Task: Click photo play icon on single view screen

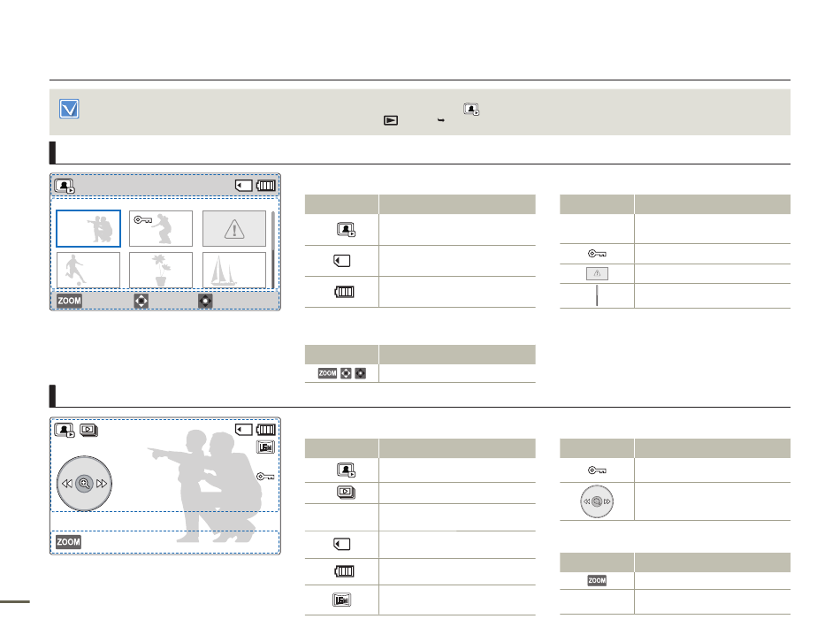Action: click(65, 431)
